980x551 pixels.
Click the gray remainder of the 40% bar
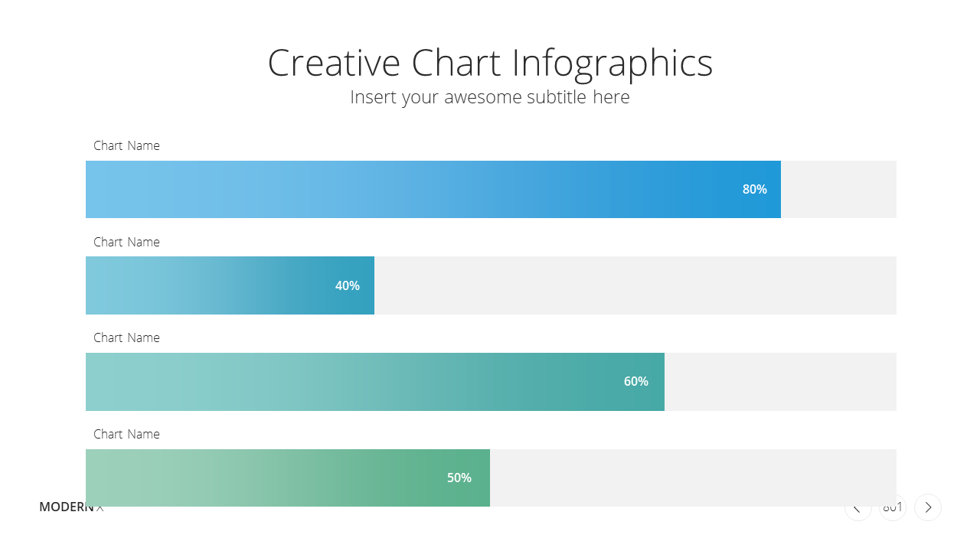pyautogui.click(x=635, y=285)
